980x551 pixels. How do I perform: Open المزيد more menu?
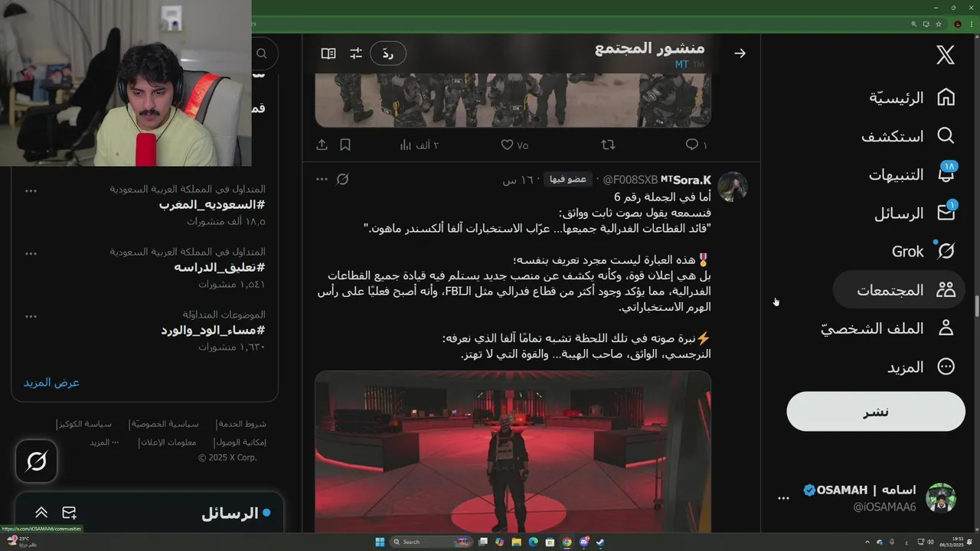coord(921,367)
